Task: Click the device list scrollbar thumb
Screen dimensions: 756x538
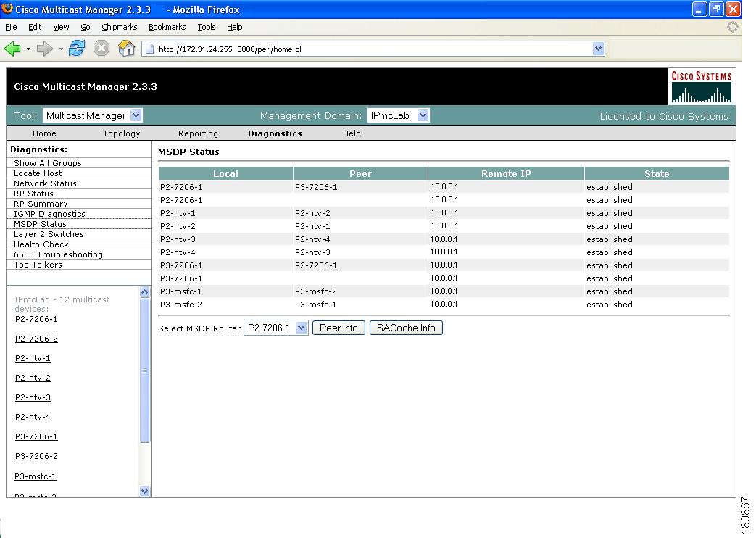Action: click(145, 371)
